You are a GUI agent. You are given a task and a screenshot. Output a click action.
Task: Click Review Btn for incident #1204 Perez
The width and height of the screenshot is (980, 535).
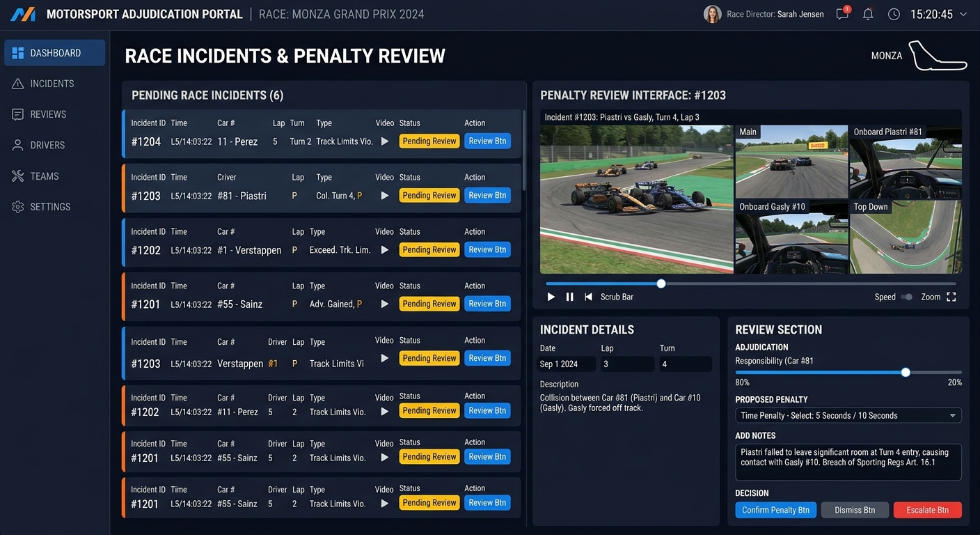[487, 141]
